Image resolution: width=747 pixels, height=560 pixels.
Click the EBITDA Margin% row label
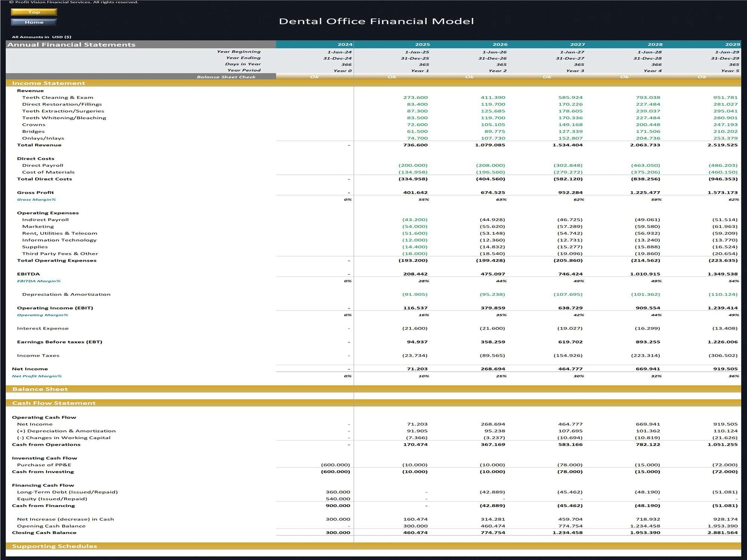point(38,281)
